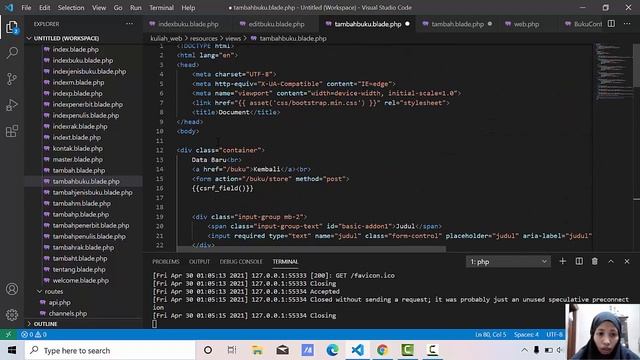Create a new terminal with plus icon
The width and height of the screenshot is (640, 360).
[562, 261]
